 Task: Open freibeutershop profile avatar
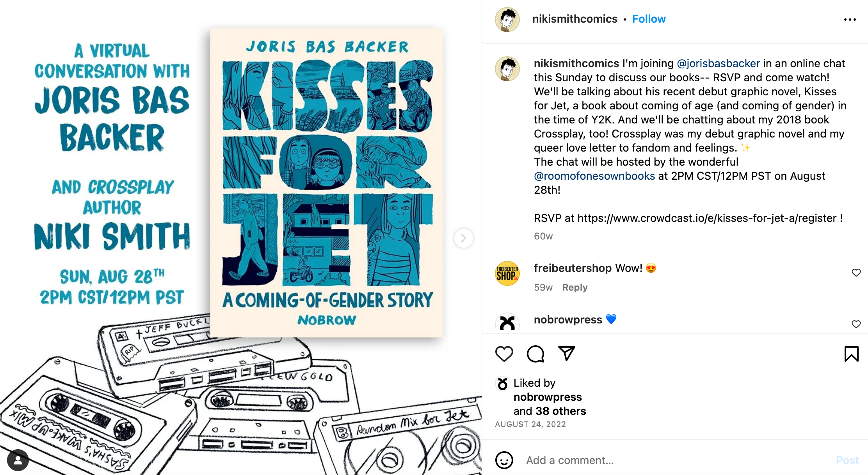tap(507, 273)
